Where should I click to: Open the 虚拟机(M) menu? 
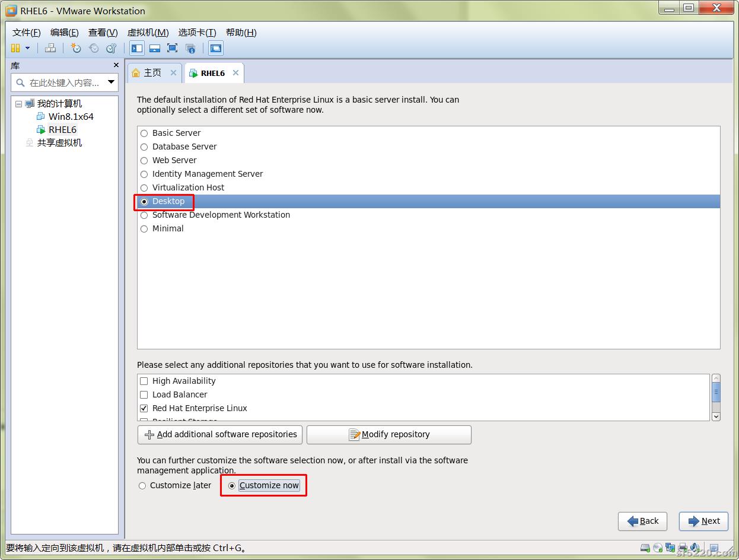tap(148, 33)
